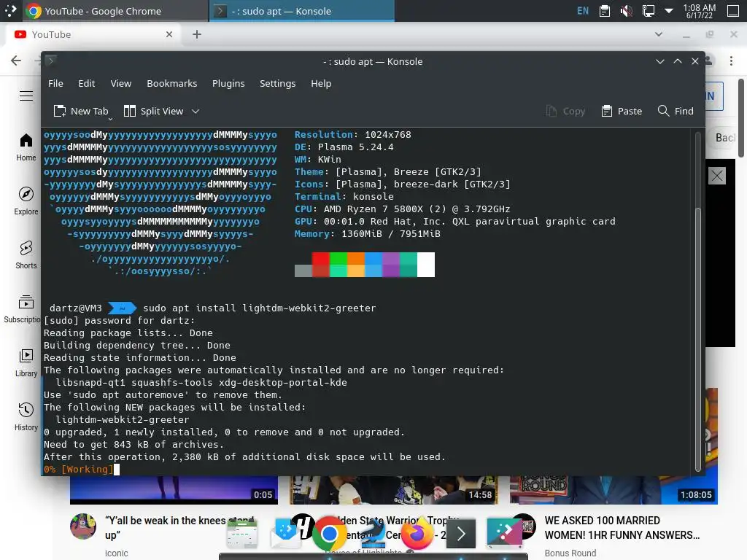Close the YouTube tab in Chrome

(x=169, y=34)
